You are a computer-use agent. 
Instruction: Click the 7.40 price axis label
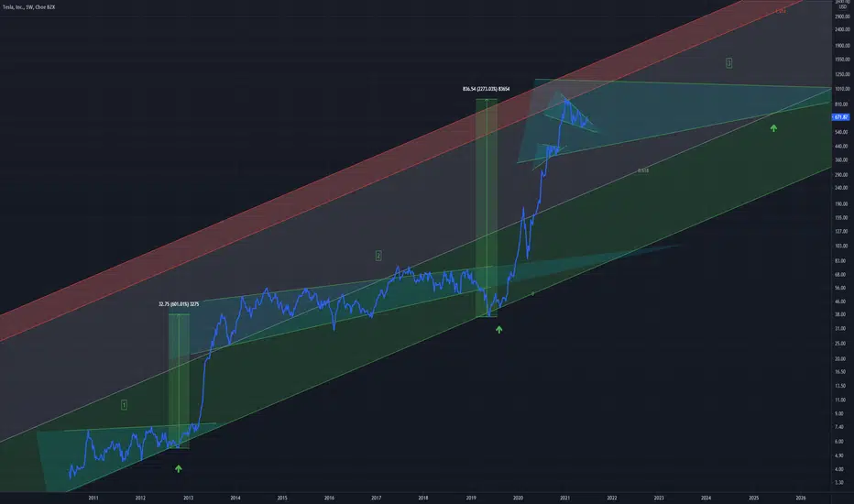[x=839, y=427]
